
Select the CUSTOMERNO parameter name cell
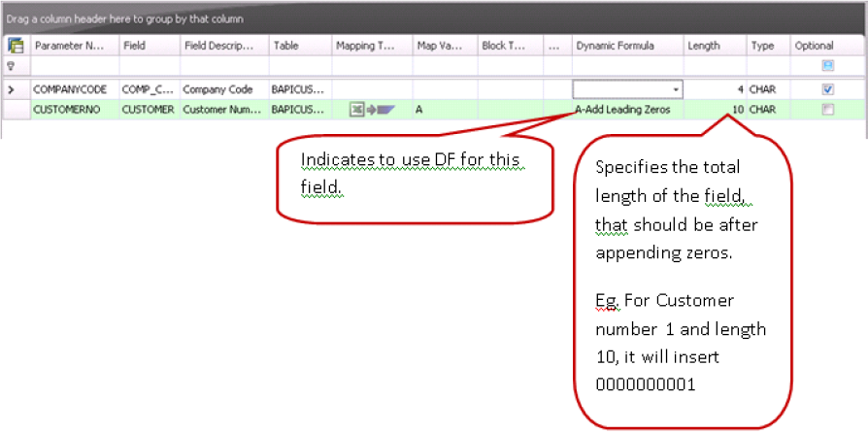tap(73, 110)
